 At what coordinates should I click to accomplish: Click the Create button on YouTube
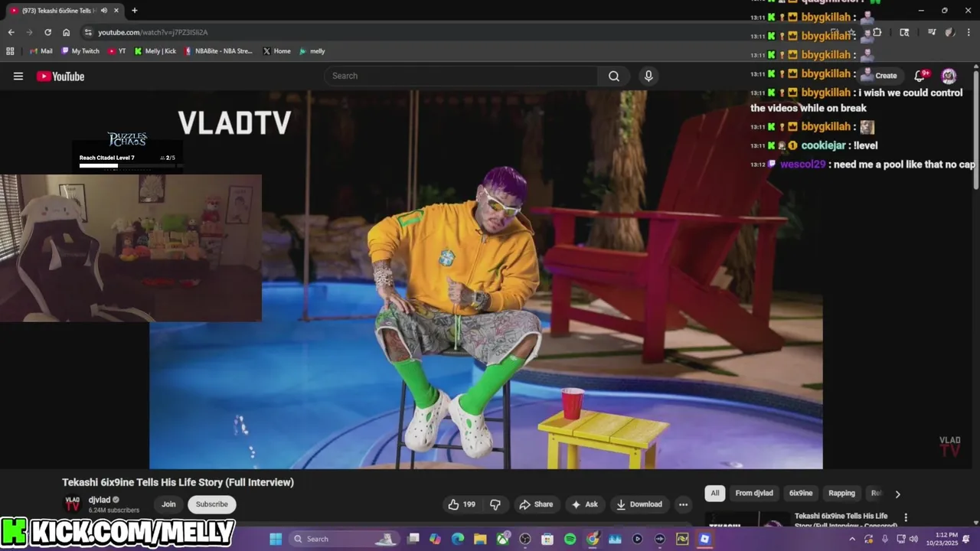(880, 75)
